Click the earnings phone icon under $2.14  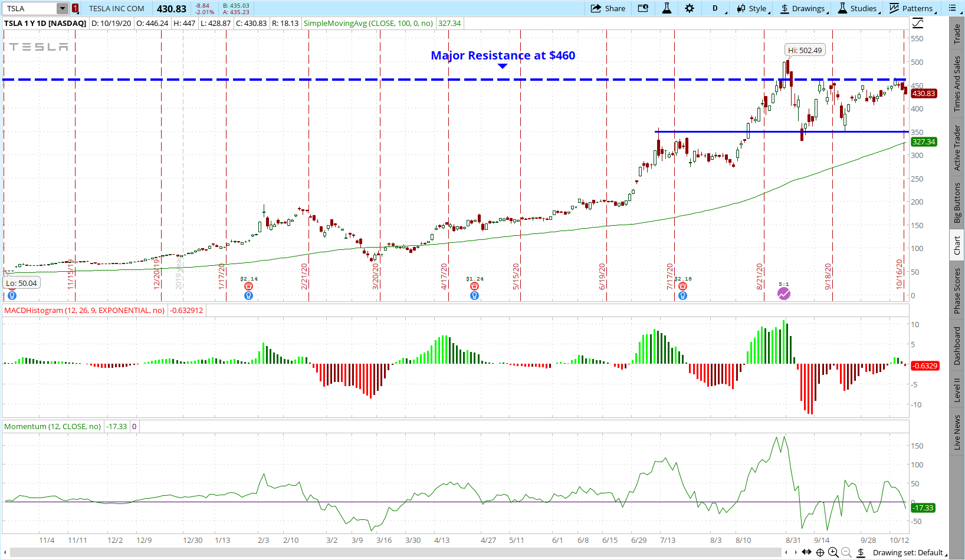[x=248, y=286]
